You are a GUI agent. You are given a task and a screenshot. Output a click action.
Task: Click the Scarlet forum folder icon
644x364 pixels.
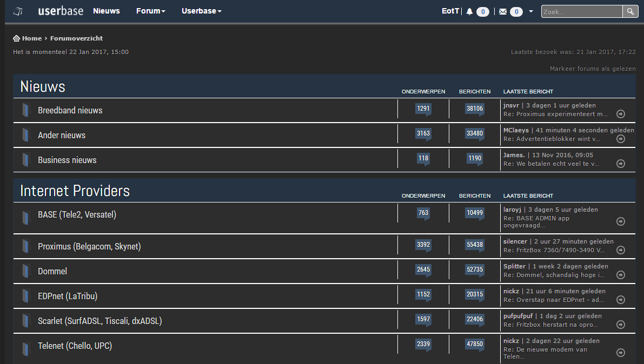(x=25, y=321)
